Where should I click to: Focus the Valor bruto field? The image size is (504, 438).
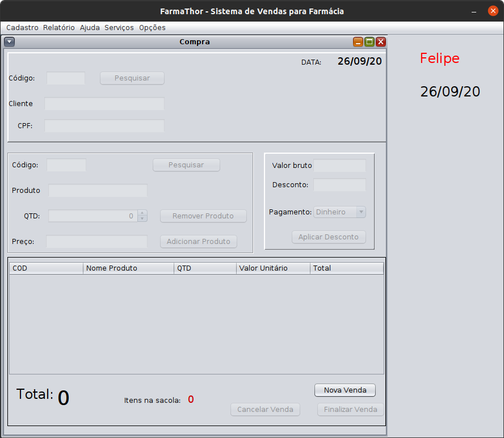[339, 166]
